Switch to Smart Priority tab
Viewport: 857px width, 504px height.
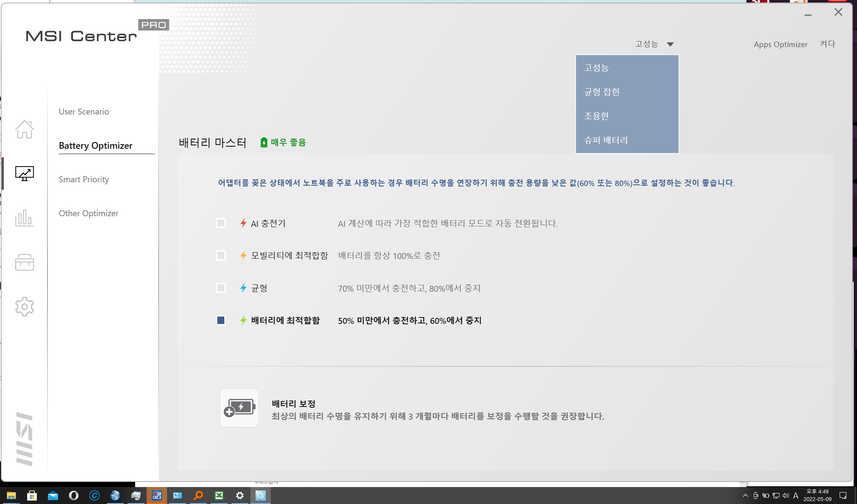(84, 179)
